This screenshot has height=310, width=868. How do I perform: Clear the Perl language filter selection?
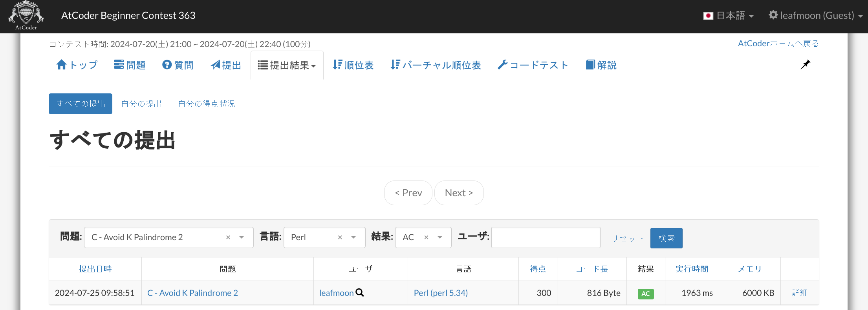[340, 237]
